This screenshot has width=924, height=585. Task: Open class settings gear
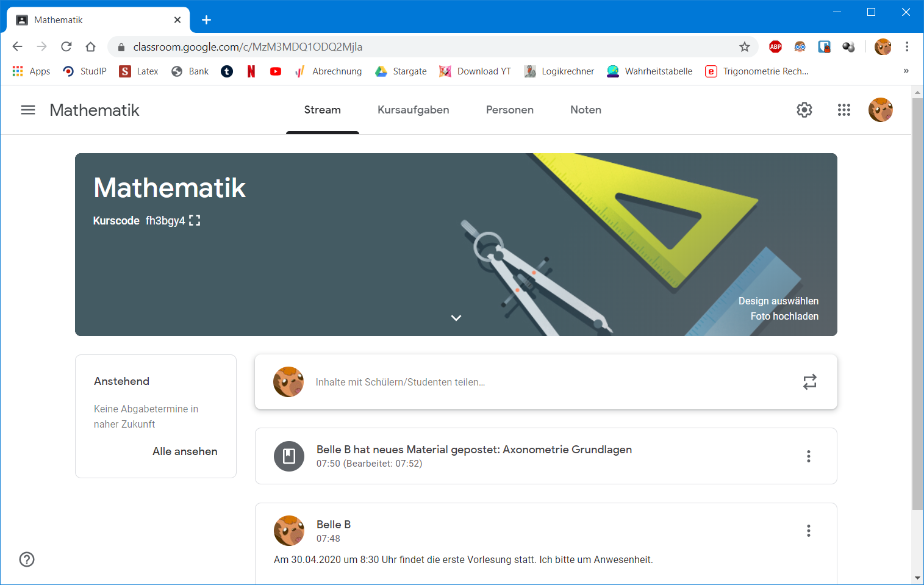pos(804,110)
